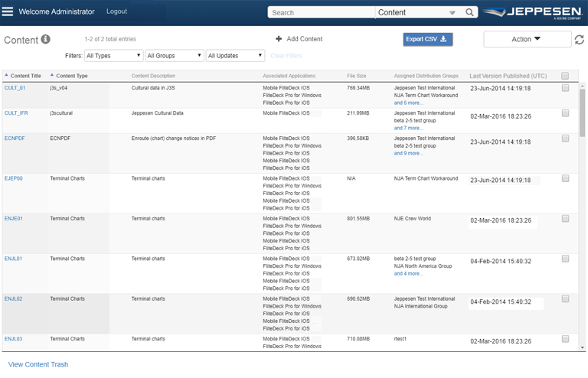Click the scrollbar down arrow
588x378 pixels.
(x=583, y=347)
